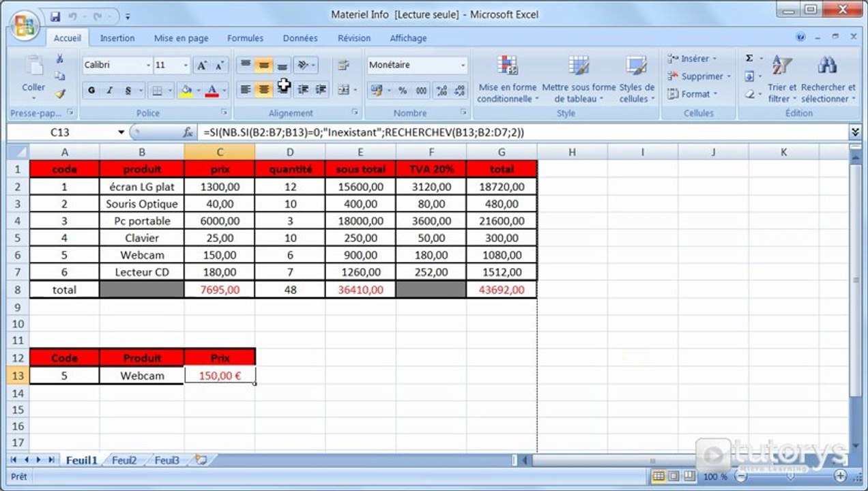Activate the format painter brush
Image resolution: width=868 pixels, height=491 pixels.
[60, 94]
